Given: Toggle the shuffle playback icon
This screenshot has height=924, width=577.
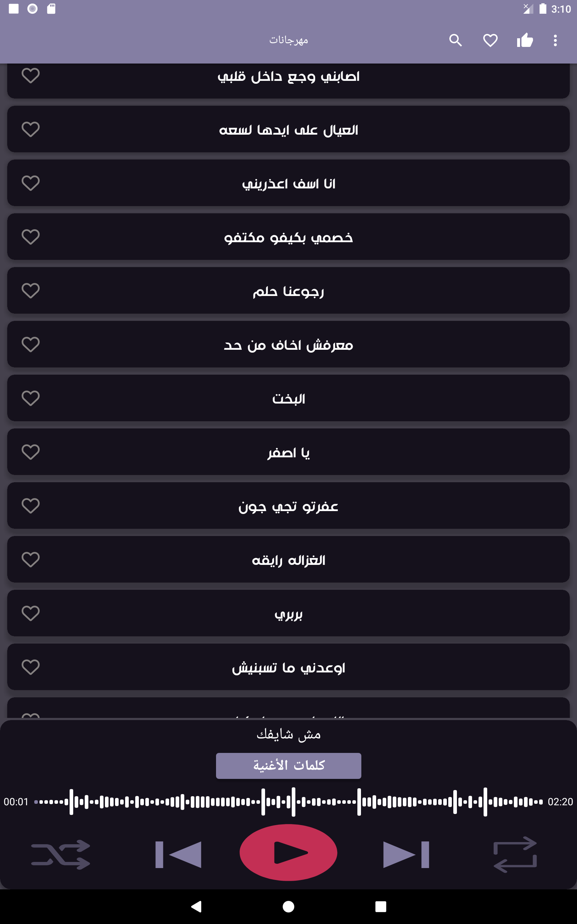Looking at the screenshot, I should (61, 854).
